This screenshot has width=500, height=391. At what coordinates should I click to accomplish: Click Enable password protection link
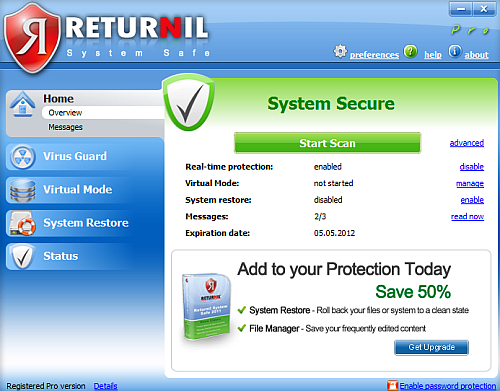pos(448,386)
